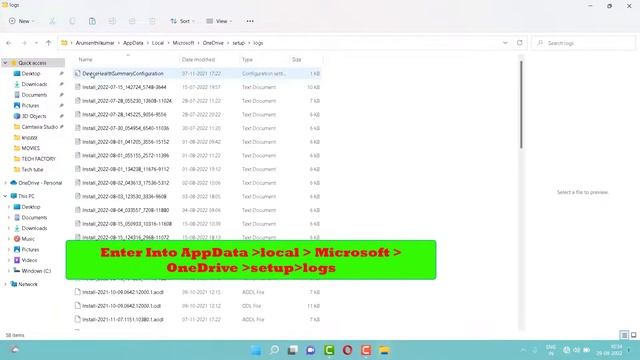
Task: Click setup in the address breadcrumb
Action: click(x=238, y=43)
